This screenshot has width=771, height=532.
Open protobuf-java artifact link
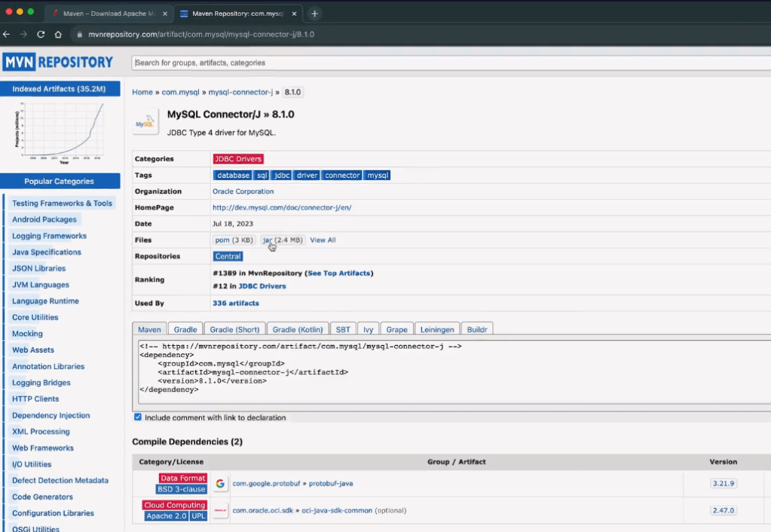pyautogui.click(x=331, y=483)
